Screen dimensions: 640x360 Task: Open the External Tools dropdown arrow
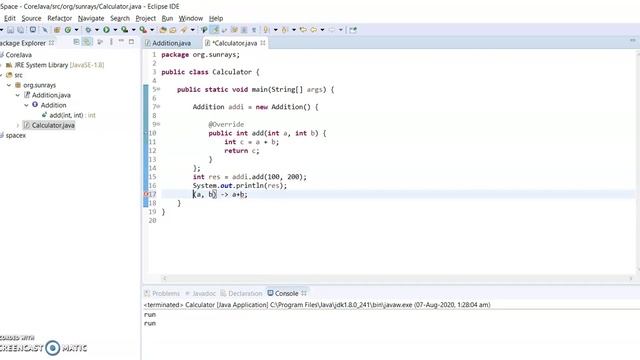tap(152, 30)
